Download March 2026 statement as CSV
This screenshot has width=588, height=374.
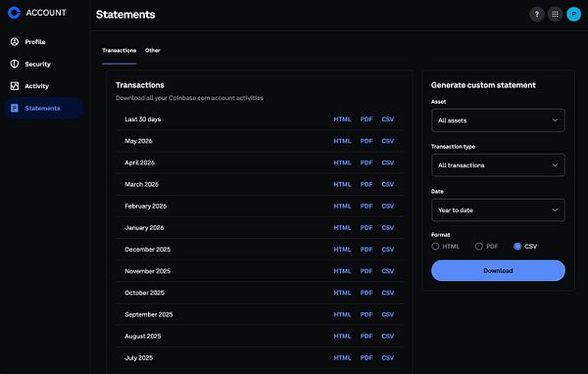pos(388,184)
